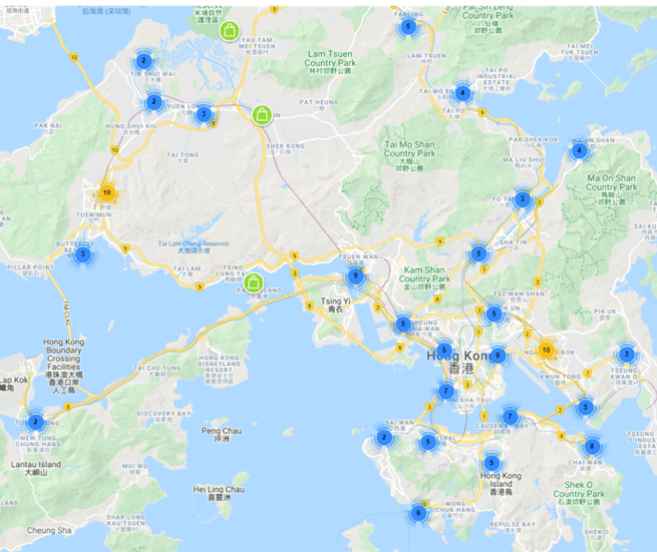Viewport: 657px width, 552px height.
Task: Click Tai Po Industrial Estate label
Action: 496,79
